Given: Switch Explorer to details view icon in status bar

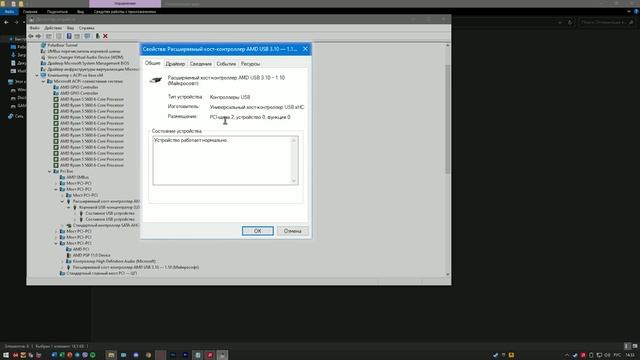Looking at the screenshot, I should tap(627, 346).
